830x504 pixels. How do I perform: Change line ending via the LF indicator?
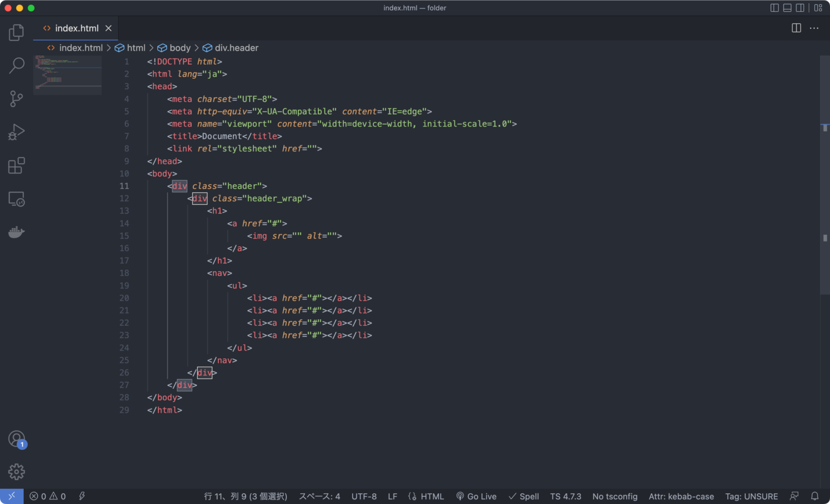pyautogui.click(x=392, y=496)
